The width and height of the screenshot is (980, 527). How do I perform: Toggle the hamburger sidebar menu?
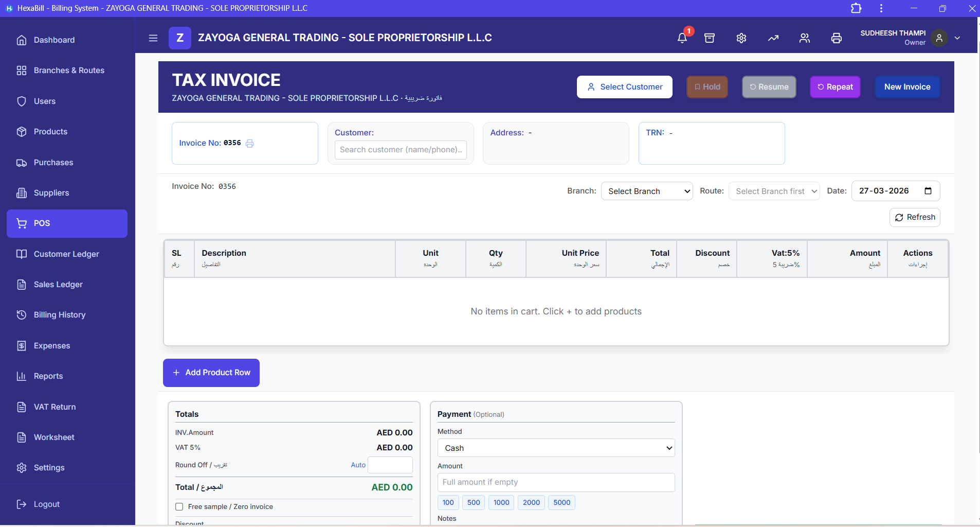coord(153,38)
